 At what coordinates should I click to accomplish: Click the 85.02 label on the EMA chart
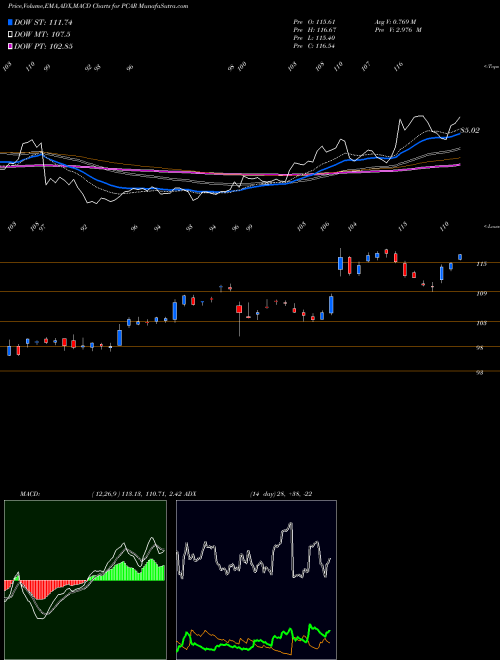click(470, 130)
